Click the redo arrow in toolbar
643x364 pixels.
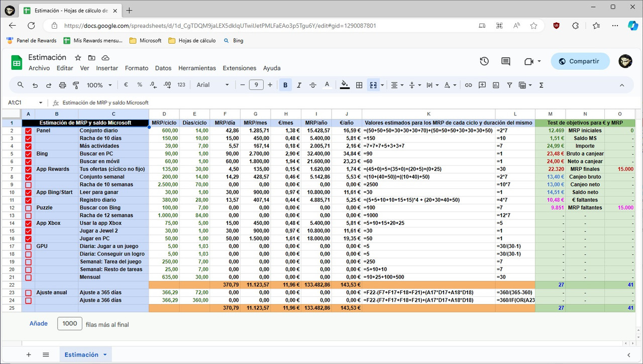[x=49, y=85]
